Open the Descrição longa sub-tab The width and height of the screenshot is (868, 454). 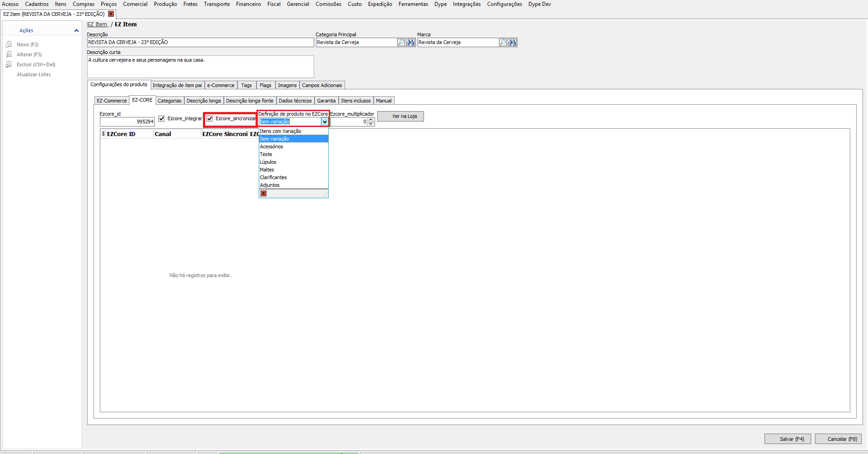point(204,101)
